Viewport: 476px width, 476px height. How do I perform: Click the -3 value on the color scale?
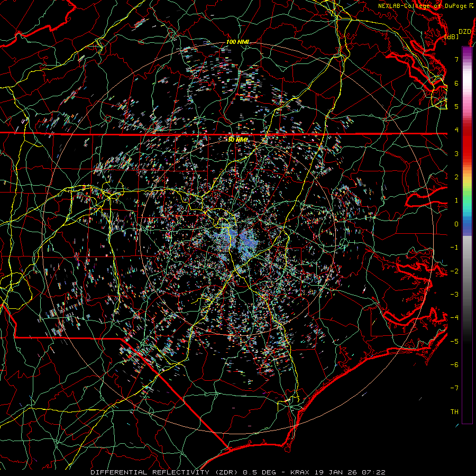tap(454, 294)
